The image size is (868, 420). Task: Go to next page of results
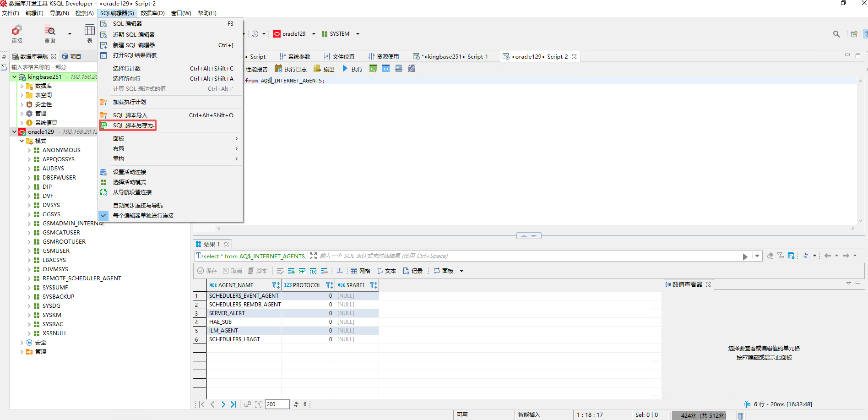point(223,404)
